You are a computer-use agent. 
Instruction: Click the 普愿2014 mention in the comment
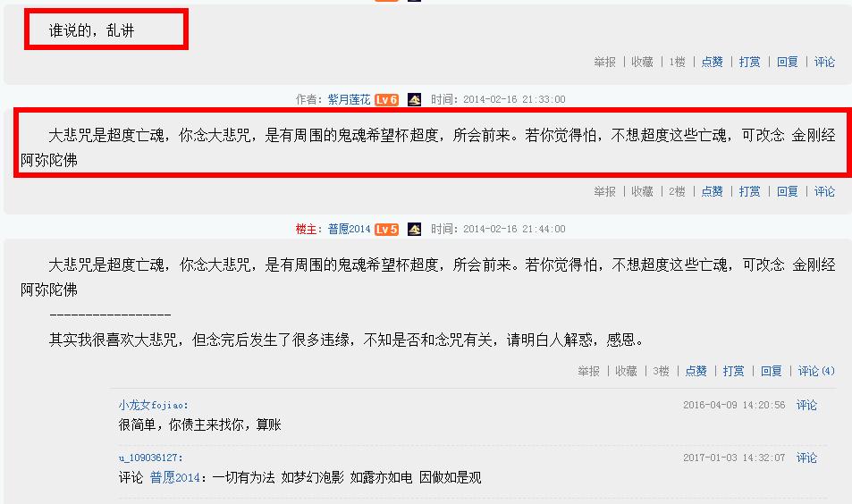click(175, 478)
